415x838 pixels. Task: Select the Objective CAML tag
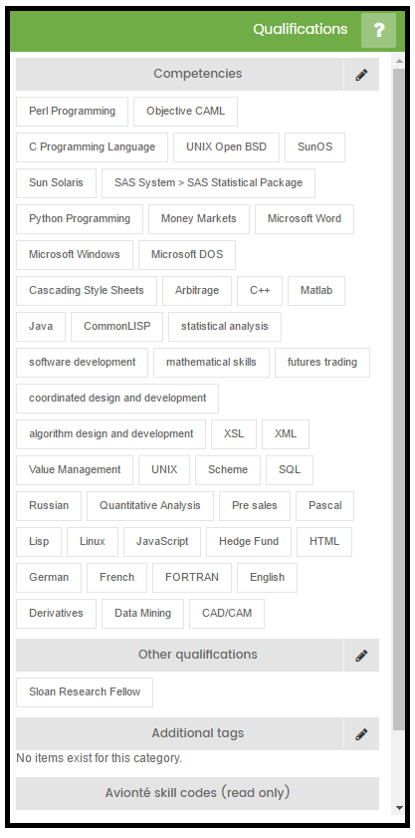pos(185,111)
